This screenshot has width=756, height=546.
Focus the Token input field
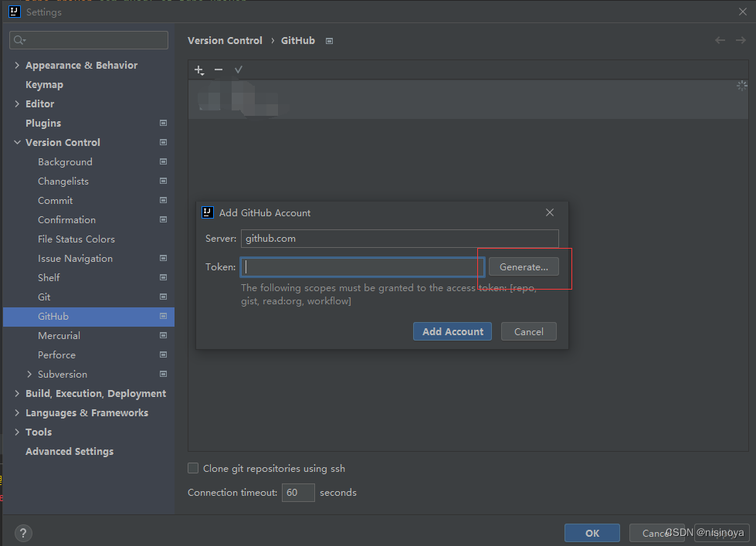[363, 266]
